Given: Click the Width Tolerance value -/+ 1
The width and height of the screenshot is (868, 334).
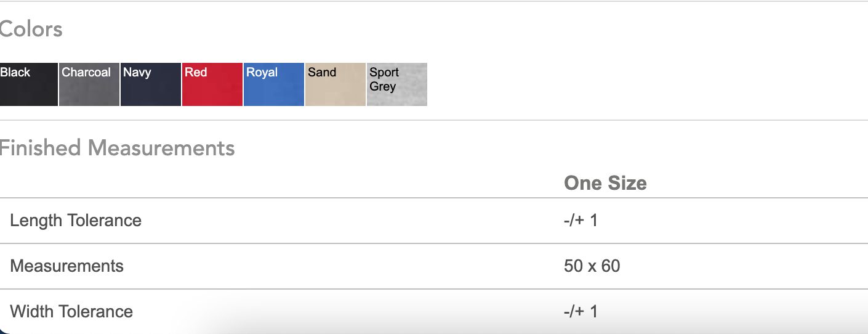Looking at the screenshot, I should (581, 311).
